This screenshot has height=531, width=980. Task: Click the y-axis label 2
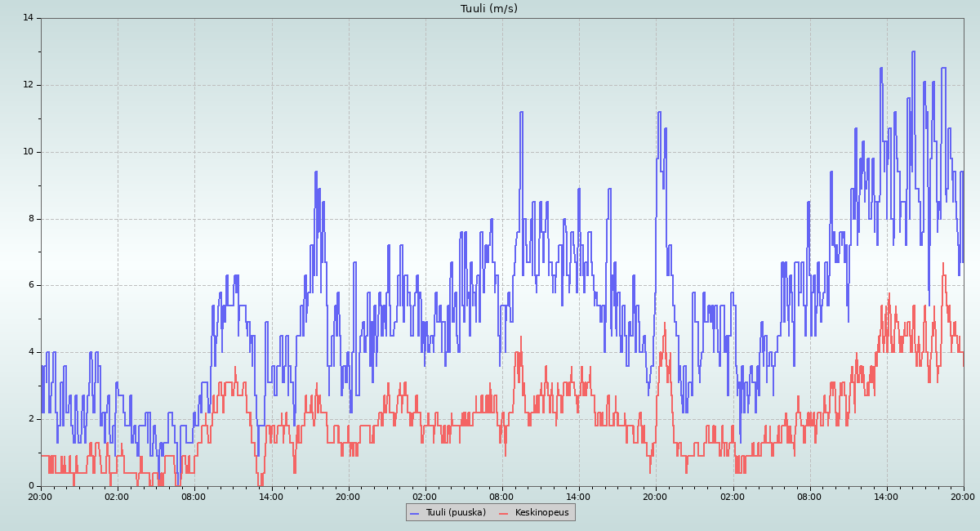[x=30, y=419]
